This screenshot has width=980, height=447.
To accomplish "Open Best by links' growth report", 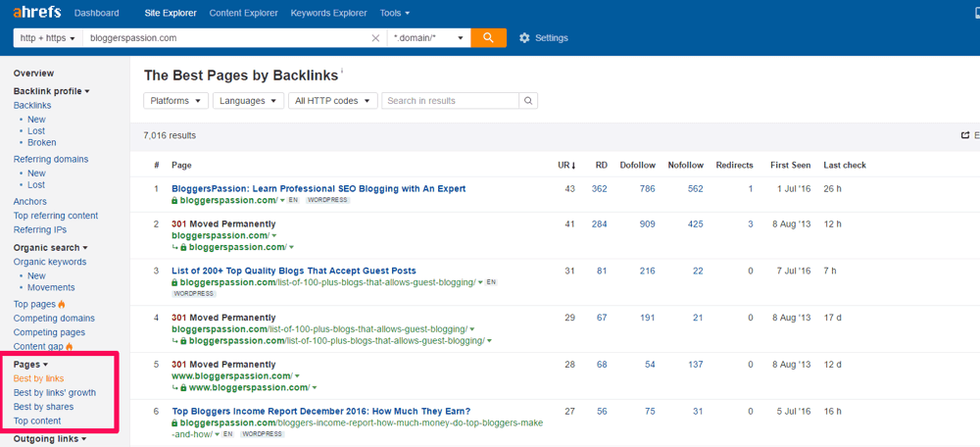I will pos(54,393).
